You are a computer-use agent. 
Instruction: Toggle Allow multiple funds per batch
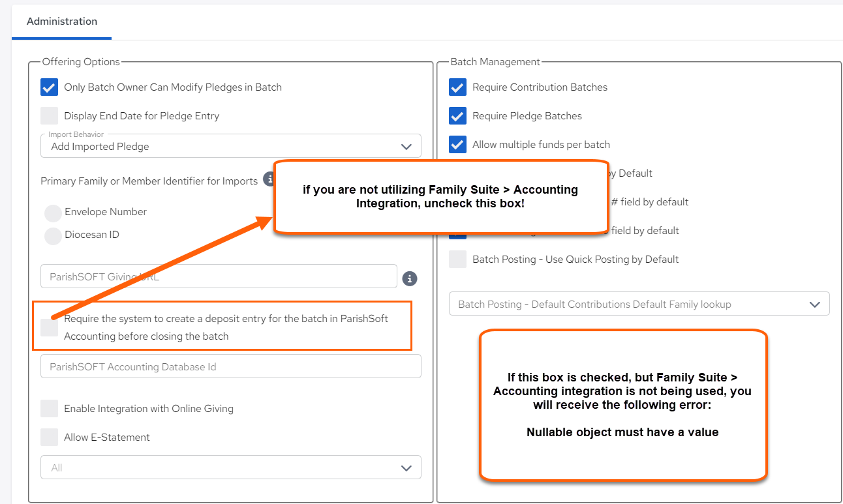point(457,145)
